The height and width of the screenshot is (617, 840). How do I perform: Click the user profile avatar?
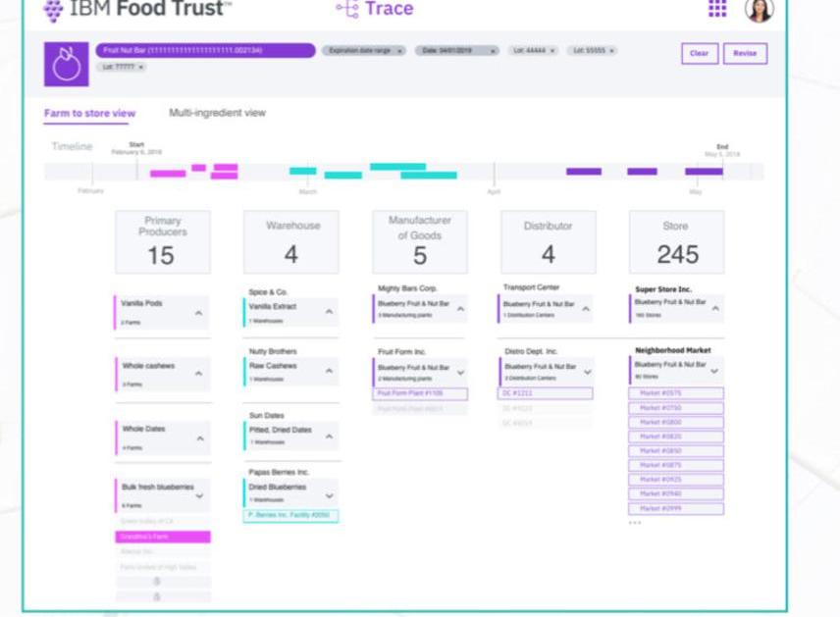759,10
